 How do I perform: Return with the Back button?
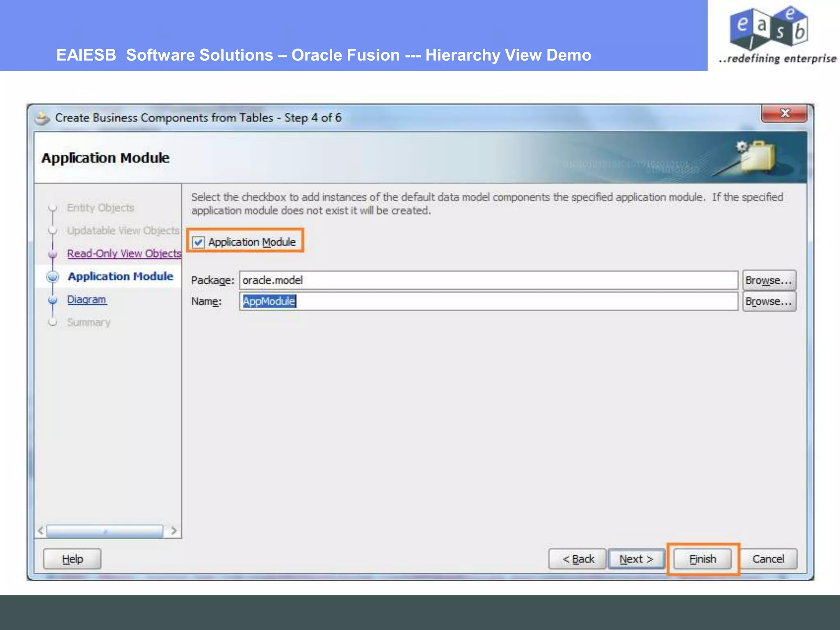tap(577, 559)
